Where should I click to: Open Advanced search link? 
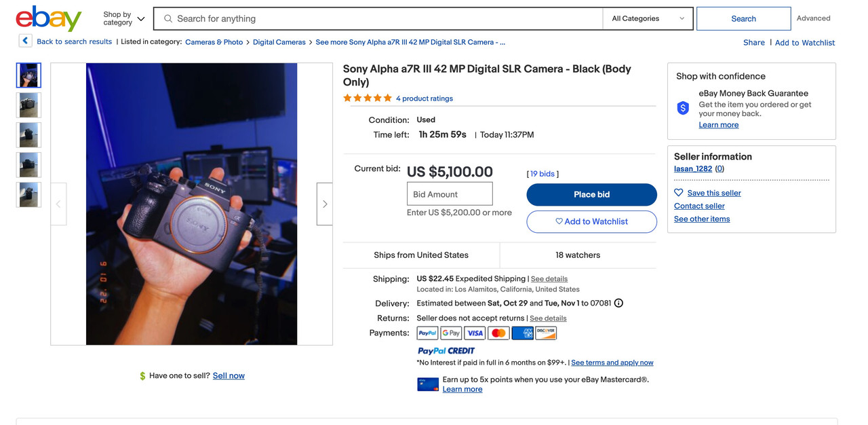tap(813, 18)
